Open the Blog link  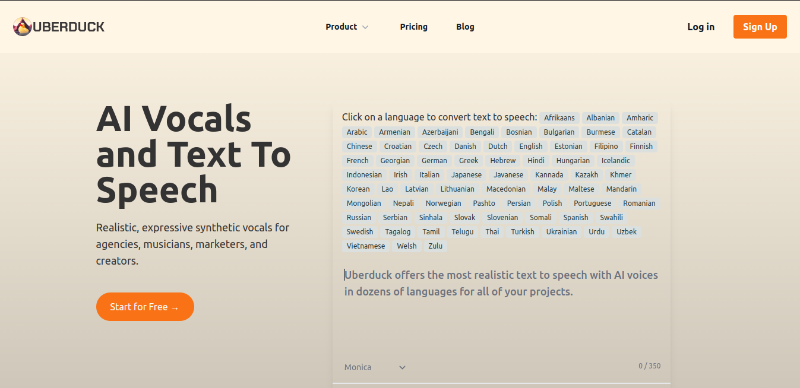pos(465,27)
